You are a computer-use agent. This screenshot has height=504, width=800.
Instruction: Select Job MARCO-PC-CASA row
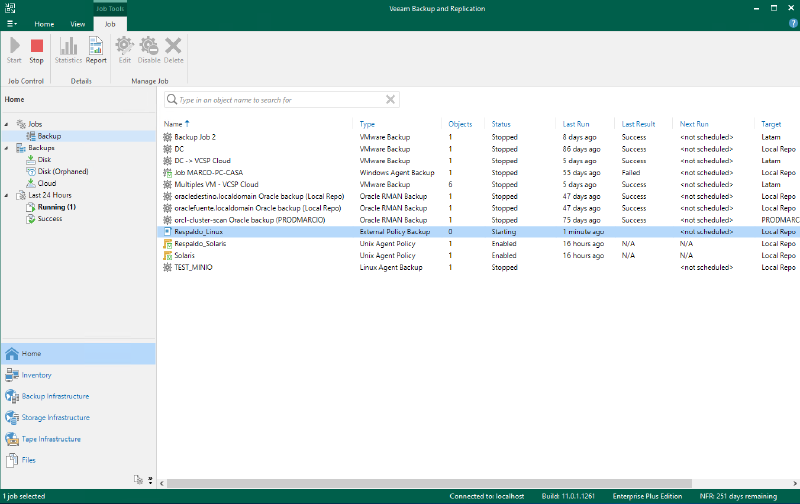pyautogui.click(x=479, y=172)
